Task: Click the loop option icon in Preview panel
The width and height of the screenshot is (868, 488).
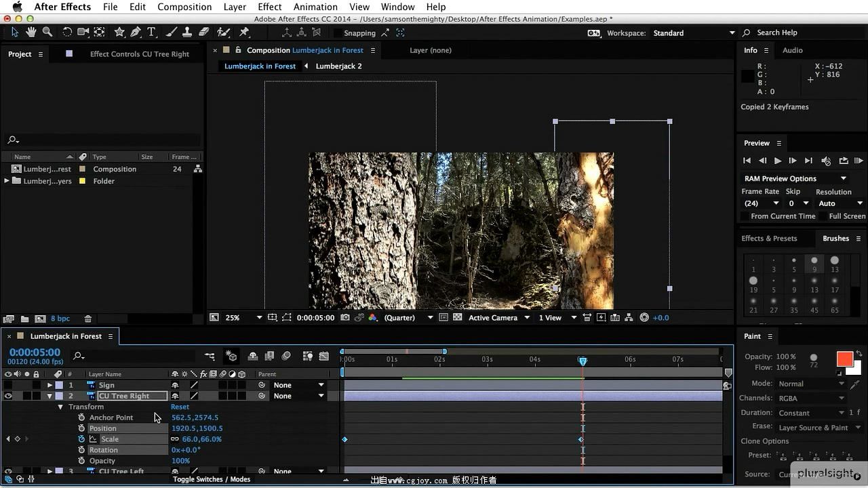Action: tap(844, 161)
